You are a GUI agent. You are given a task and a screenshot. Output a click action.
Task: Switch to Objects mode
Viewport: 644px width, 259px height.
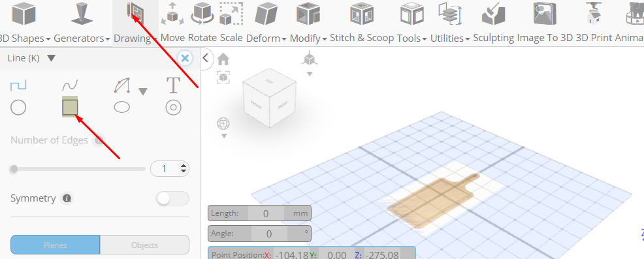coord(144,245)
